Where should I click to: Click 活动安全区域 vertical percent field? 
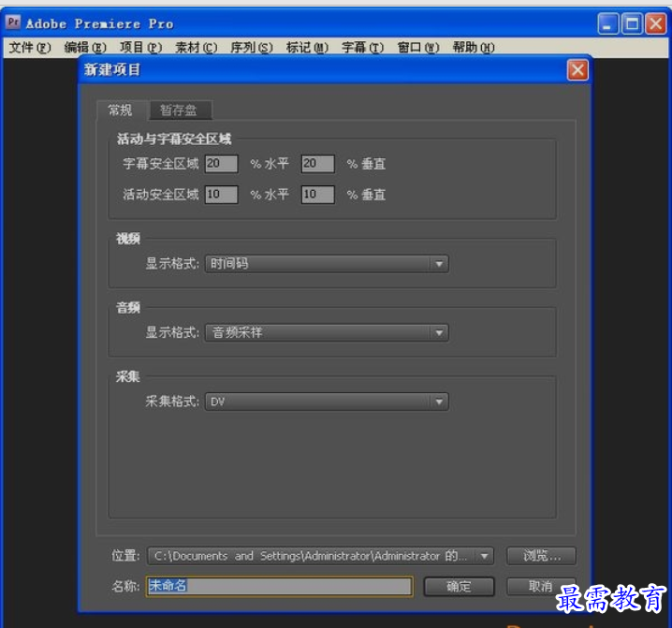coord(317,194)
